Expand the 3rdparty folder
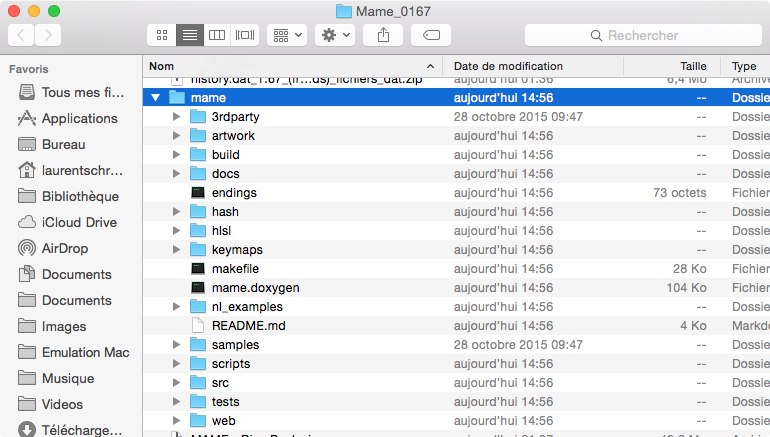This screenshot has height=437, width=770. click(x=176, y=117)
